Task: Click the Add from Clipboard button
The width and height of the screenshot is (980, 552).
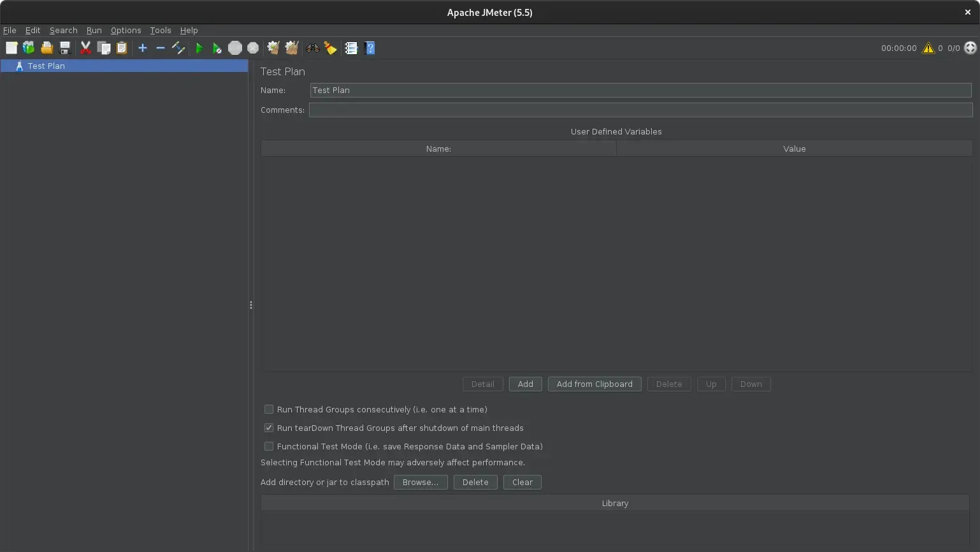Action: coord(594,384)
